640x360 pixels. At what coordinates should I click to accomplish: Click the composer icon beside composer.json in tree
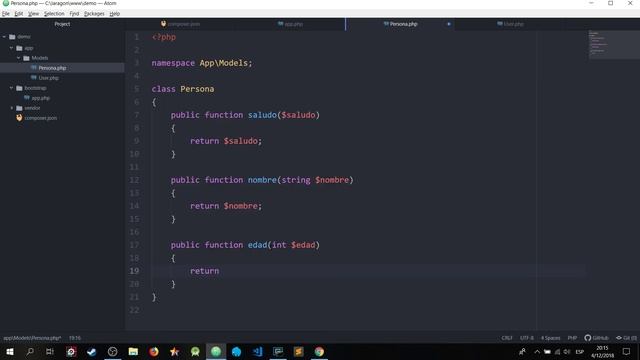click(x=19, y=118)
